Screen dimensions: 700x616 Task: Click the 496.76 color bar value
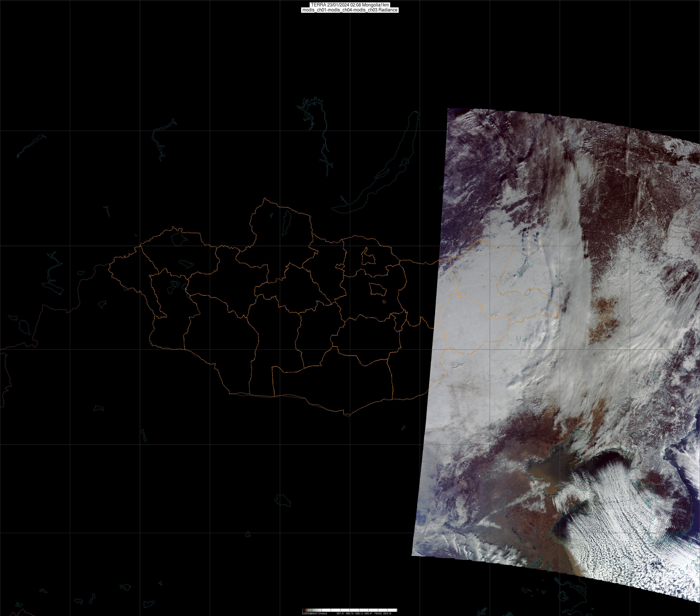click(349, 613)
